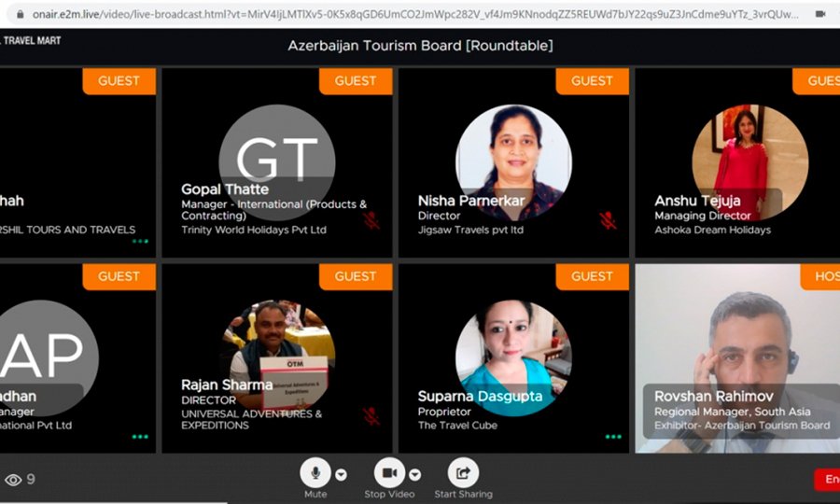The image size is (840, 504).
Task: Click the camera icon in address bar
Action: click(x=820, y=14)
